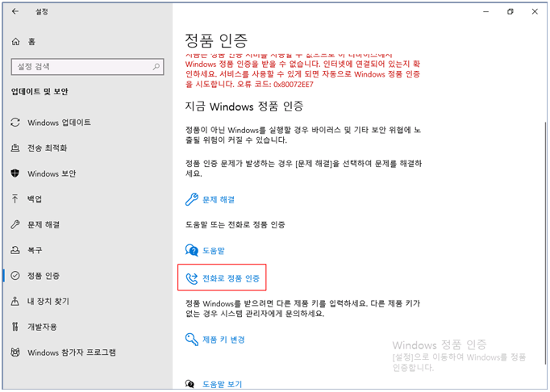Click the phone icon for 전화로 정품 인증
Viewport: 550px width, 392px height.
coord(191,278)
